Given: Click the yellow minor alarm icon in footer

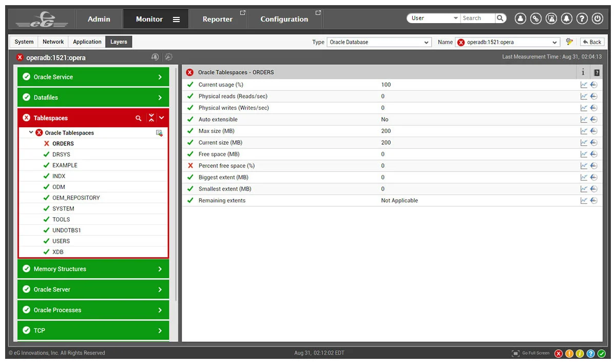Looking at the screenshot, I should tap(580, 354).
